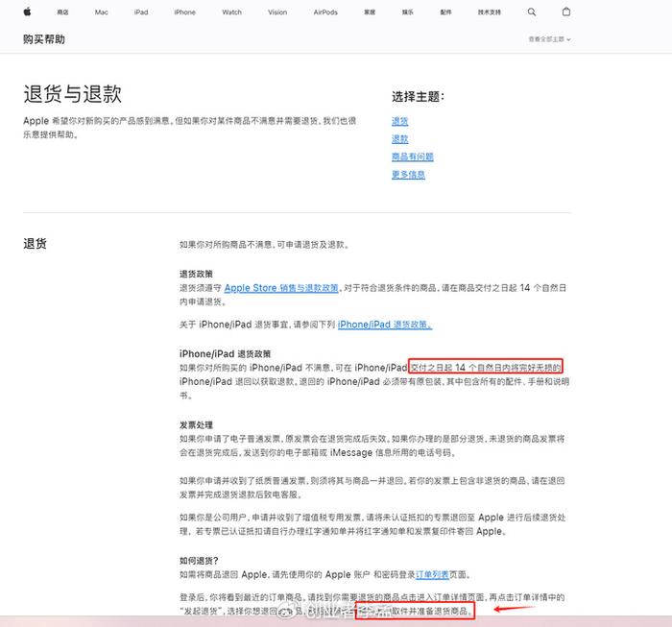The height and width of the screenshot is (627, 672).
Task: Open the 配件 menu item
Action: 445,12
